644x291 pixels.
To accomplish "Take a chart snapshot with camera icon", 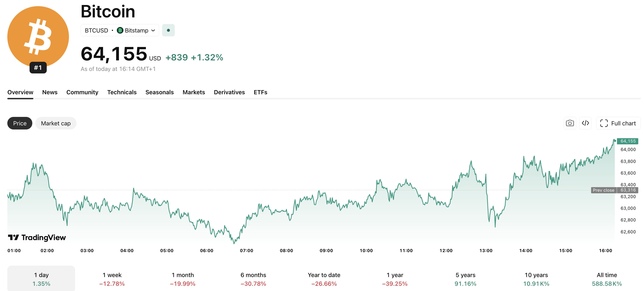I will [570, 123].
